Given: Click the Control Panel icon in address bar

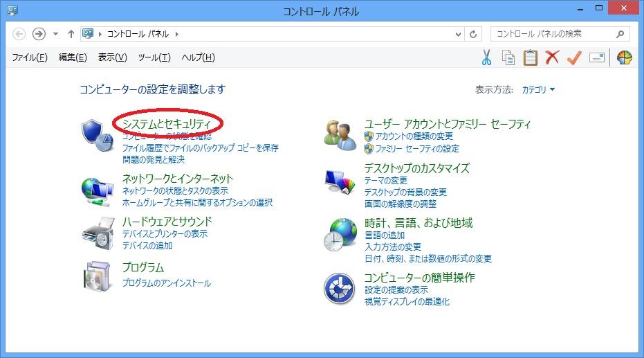Looking at the screenshot, I should pos(88,33).
